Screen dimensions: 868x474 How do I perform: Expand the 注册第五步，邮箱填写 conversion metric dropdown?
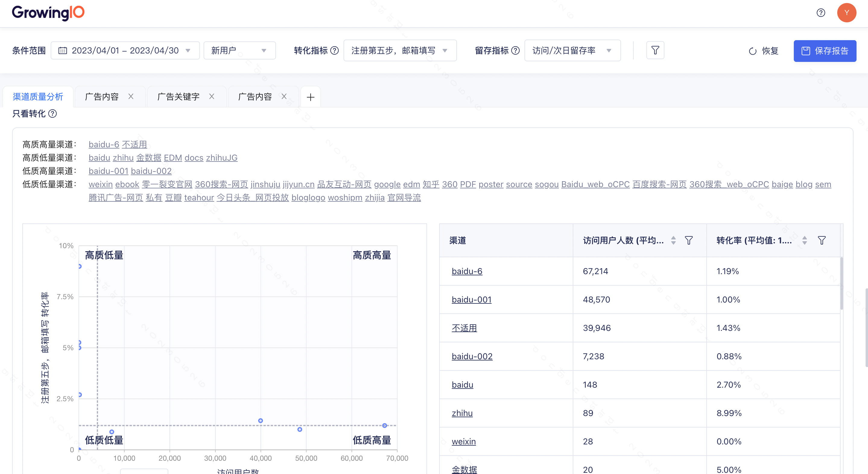click(400, 51)
